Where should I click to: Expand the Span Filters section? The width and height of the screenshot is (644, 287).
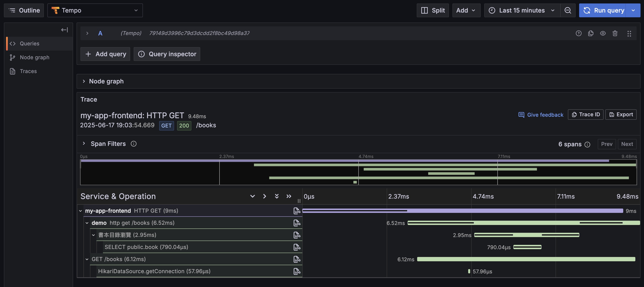pos(84,144)
